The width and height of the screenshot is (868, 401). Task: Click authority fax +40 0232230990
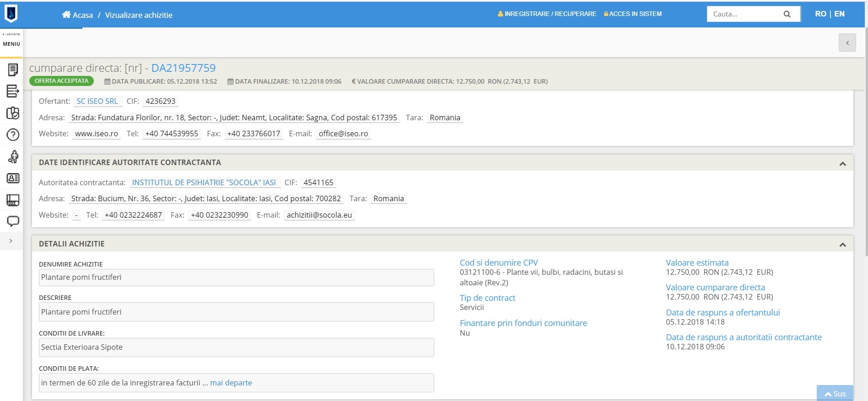220,215
